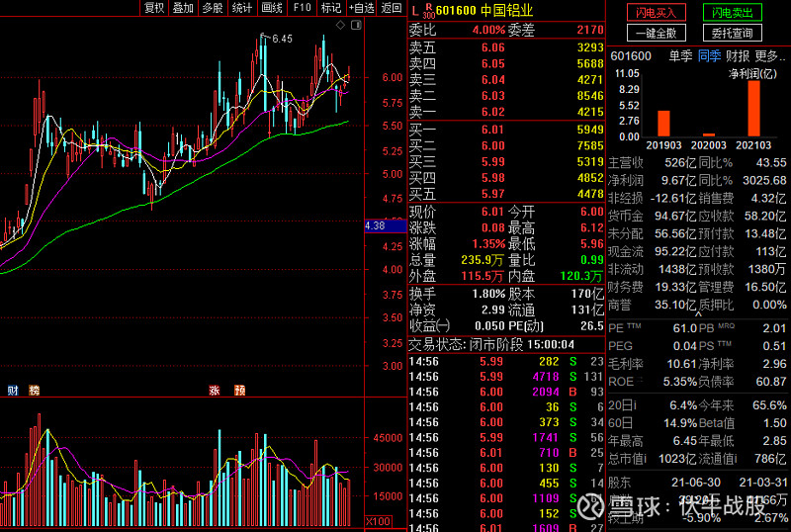
Task: Click the 2094 volume trade tick
Action: 546,393
